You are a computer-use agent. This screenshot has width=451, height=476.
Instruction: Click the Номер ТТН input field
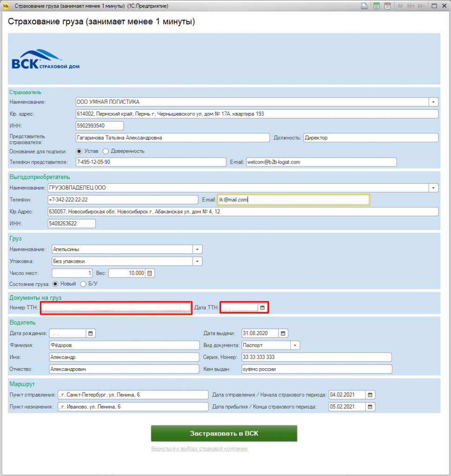click(116, 308)
